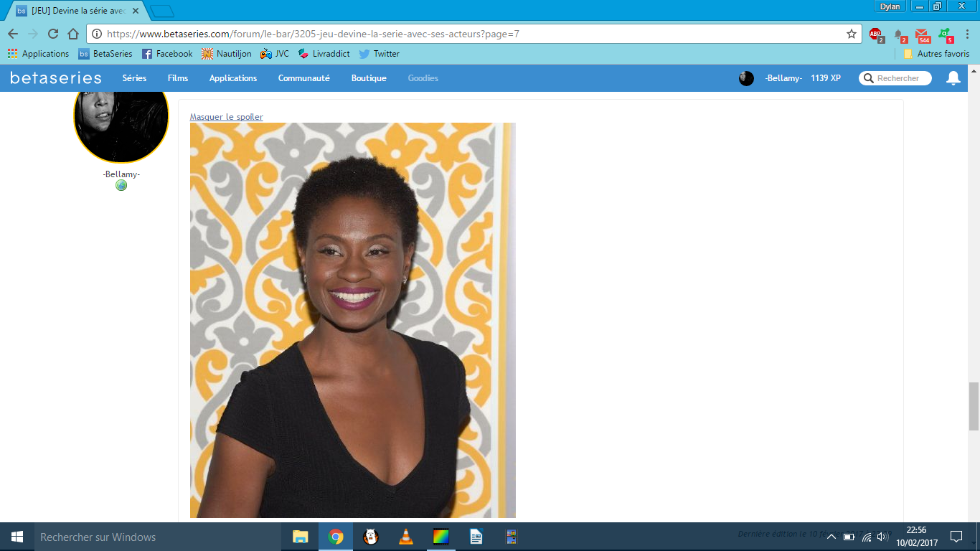Open the Boutique navigation item
The width and height of the screenshot is (980, 551).
click(x=369, y=78)
